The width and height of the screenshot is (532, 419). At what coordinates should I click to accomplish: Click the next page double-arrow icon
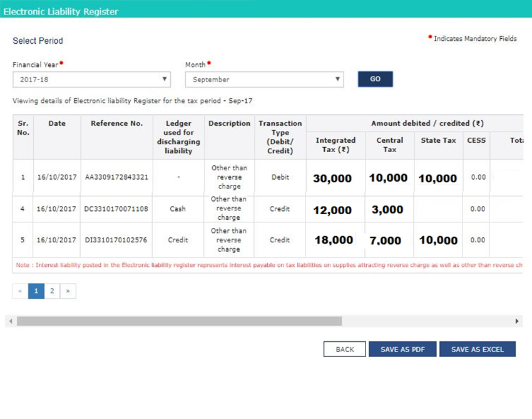tap(68, 291)
